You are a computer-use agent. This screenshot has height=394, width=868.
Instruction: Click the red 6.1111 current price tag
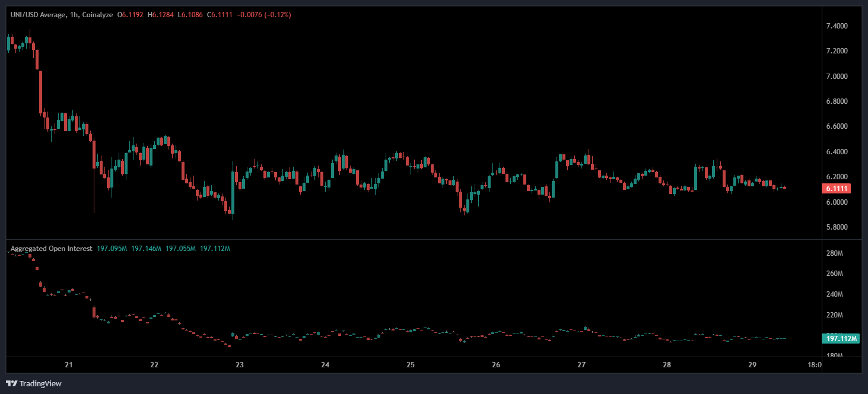click(835, 189)
